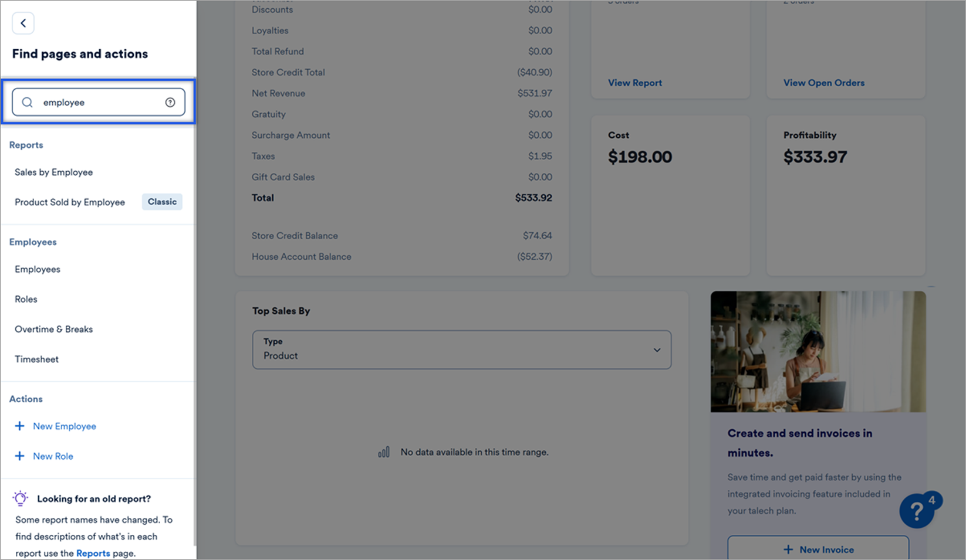Viewport: 966px width, 560px height.
Task: Open the Timesheet page
Action: pyautogui.click(x=37, y=359)
